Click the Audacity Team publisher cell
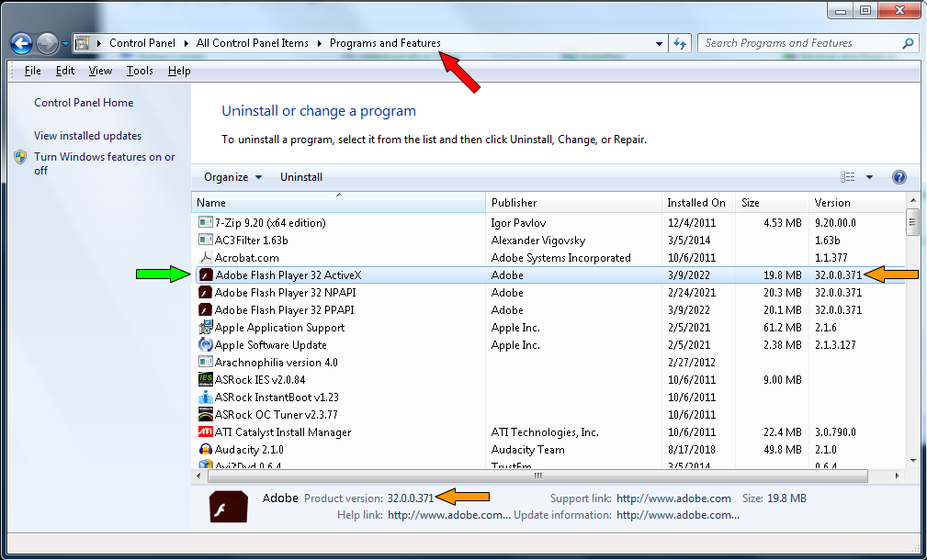The image size is (927, 560). point(527,450)
